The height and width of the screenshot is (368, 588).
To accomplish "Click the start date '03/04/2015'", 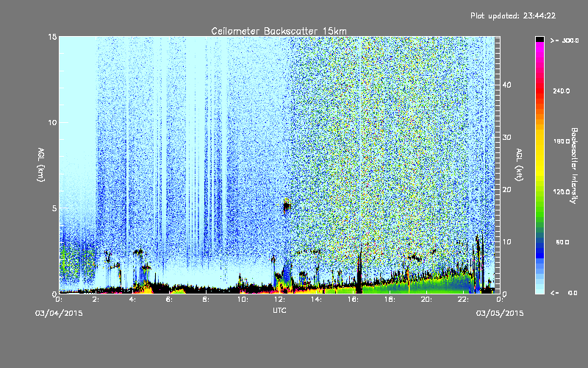I will [x=59, y=314].
